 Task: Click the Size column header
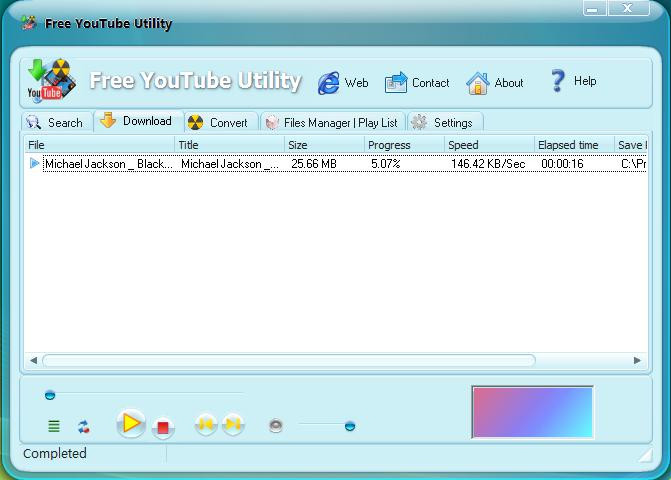(324, 145)
